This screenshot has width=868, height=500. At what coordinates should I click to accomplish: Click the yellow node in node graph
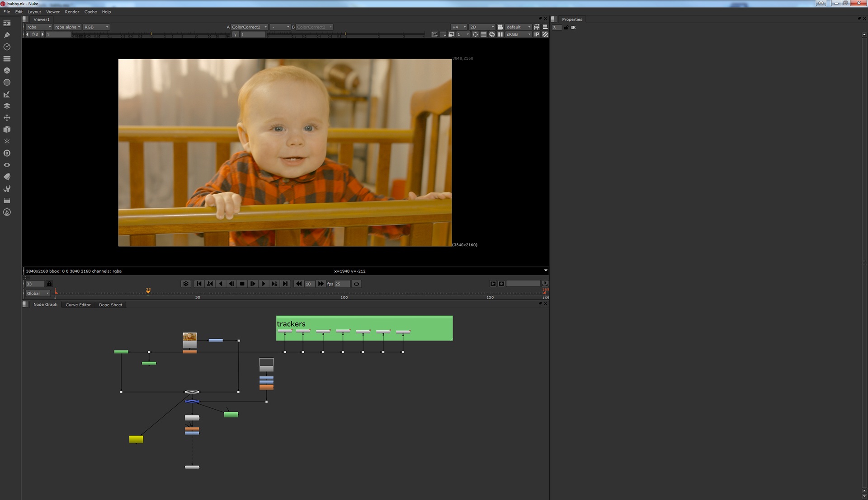(136, 439)
